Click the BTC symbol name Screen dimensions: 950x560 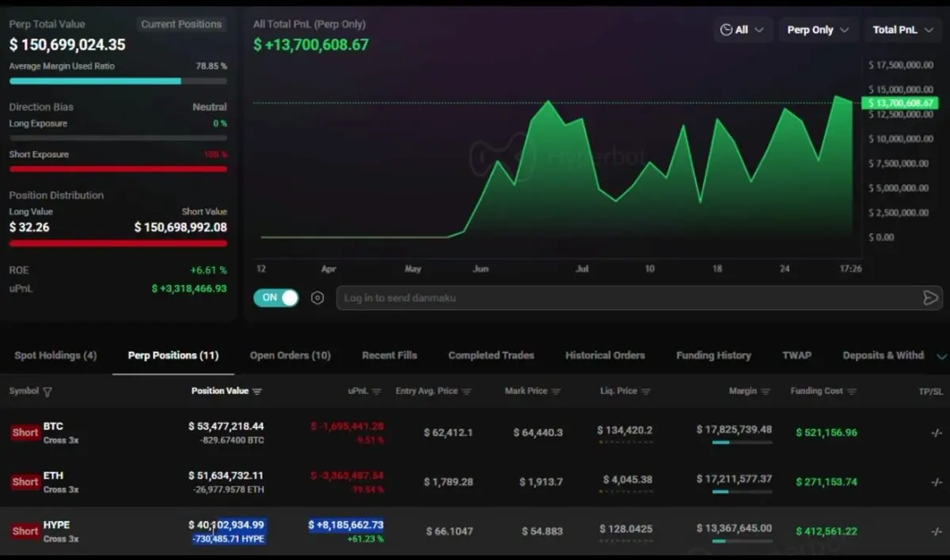[x=53, y=426]
